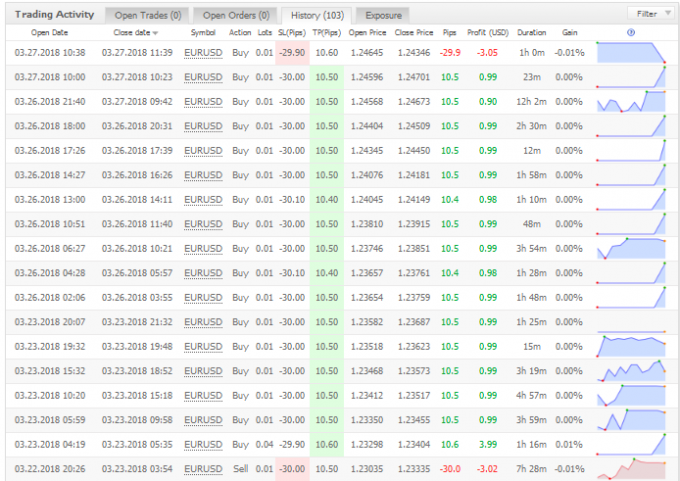This screenshot has width=680, height=481.
Task: Click the Trading Activity heading
Action: [x=55, y=15]
